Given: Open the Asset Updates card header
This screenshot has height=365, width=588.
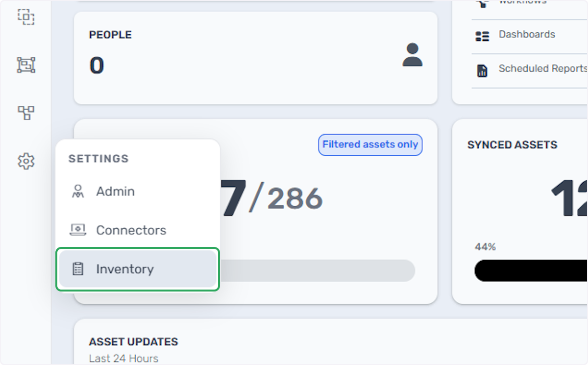Looking at the screenshot, I should [x=133, y=342].
